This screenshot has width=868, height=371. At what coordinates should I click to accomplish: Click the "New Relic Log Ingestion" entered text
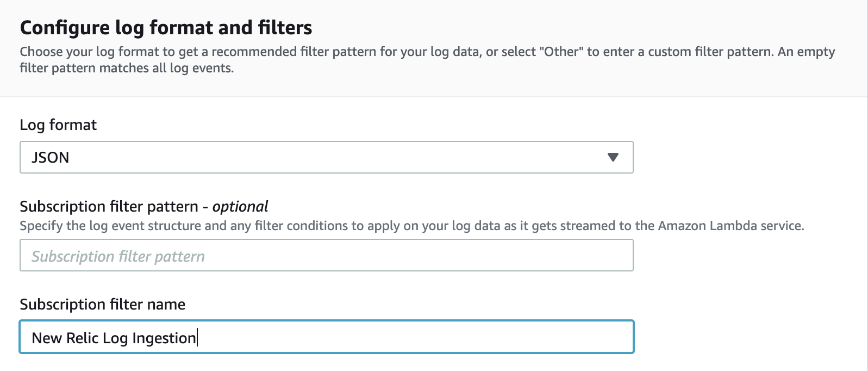[x=114, y=338]
